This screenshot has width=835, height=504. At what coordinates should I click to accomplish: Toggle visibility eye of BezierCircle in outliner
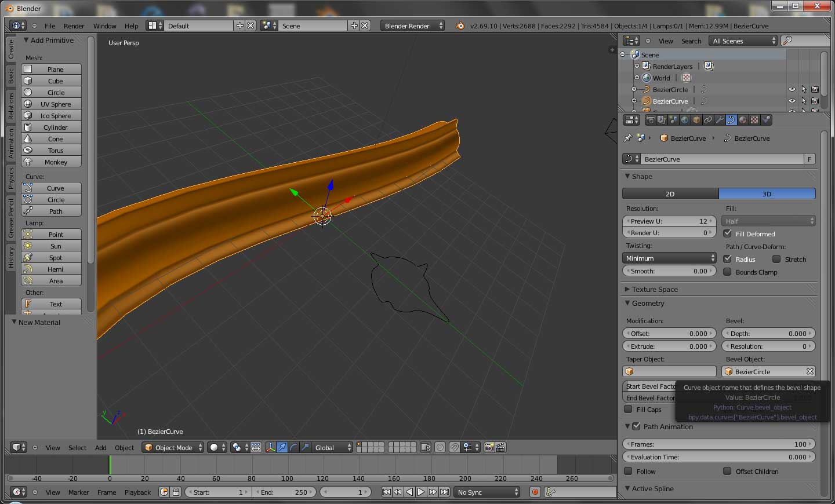[792, 89]
